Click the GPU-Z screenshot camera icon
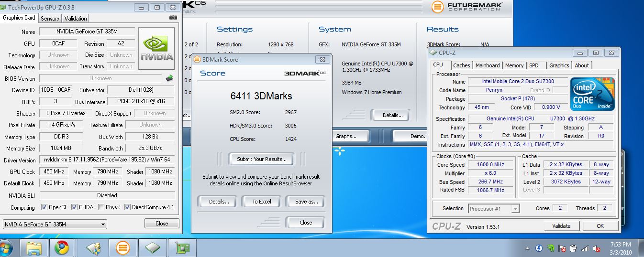 [x=173, y=18]
